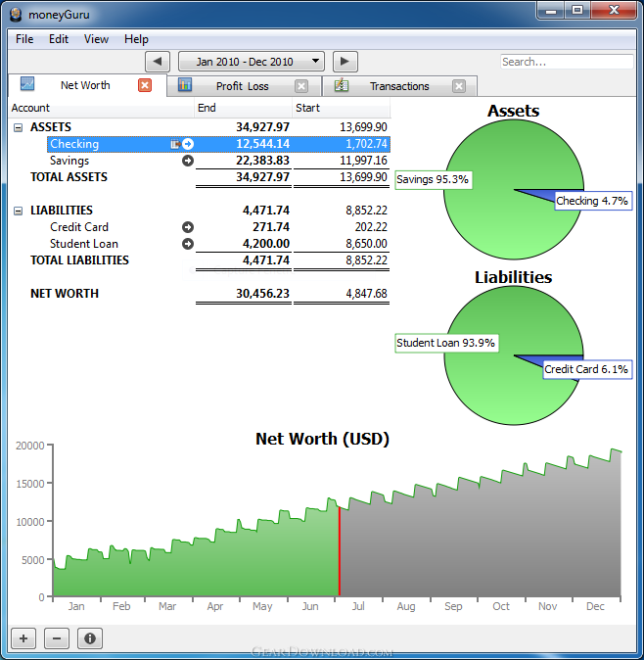
Task: Click the Net Worth tab chart icon
Action: point(27,84)
